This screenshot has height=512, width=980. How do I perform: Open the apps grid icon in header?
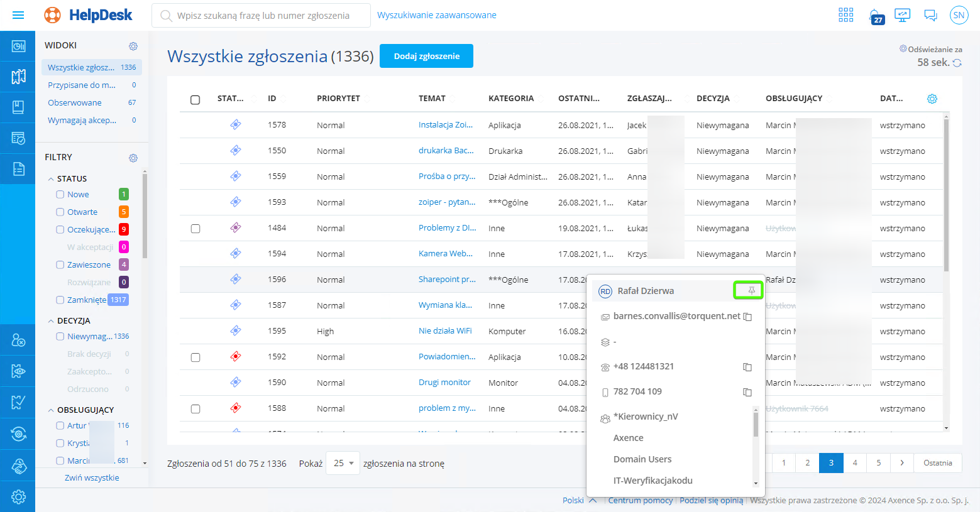[x=846, y=15]
